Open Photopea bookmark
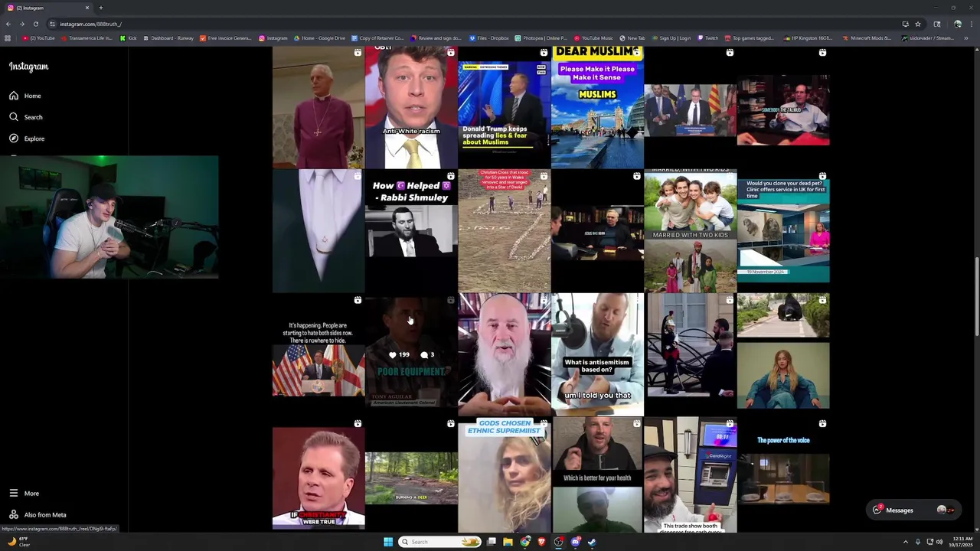Image resolution: width=980 pixels, height=551 pixels. (541, 38)
